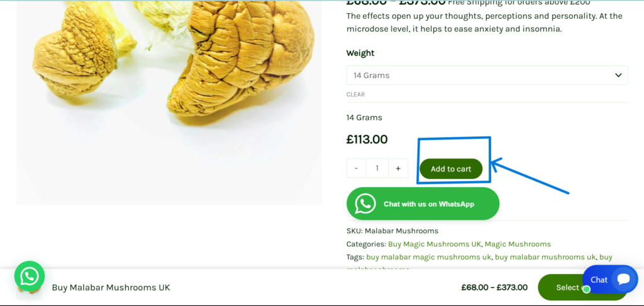
Task: Click the quantity input field
Action: [377, 168]
